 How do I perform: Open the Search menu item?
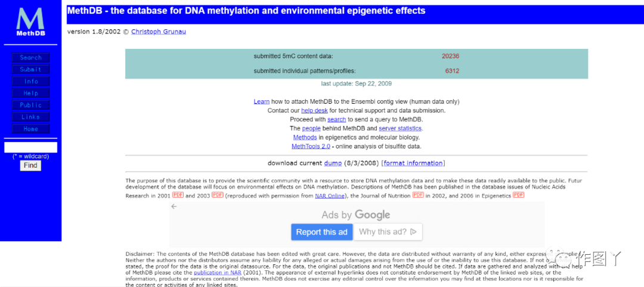pyautogui.click(x=30, y=58)
